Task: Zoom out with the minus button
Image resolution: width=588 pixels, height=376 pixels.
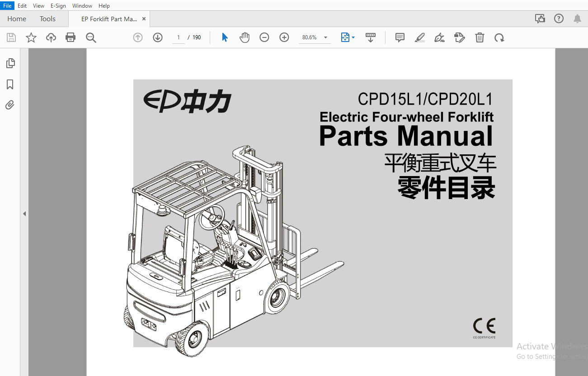Action: click(264, 37)
